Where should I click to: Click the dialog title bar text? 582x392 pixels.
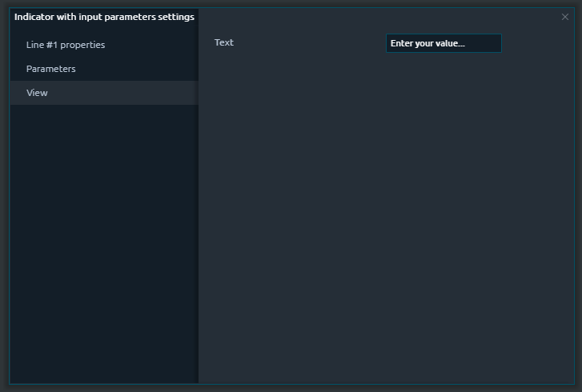pos(104,17)
